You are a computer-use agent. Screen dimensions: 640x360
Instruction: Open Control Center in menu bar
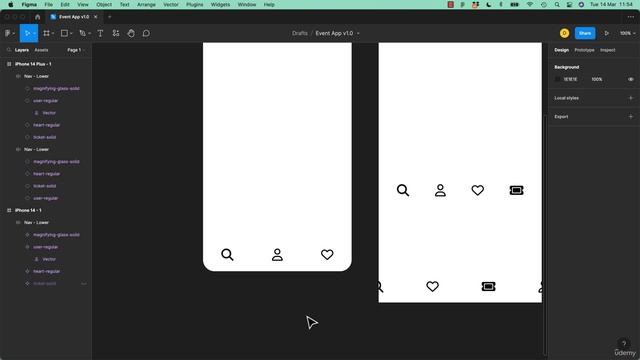pos(569,4)
